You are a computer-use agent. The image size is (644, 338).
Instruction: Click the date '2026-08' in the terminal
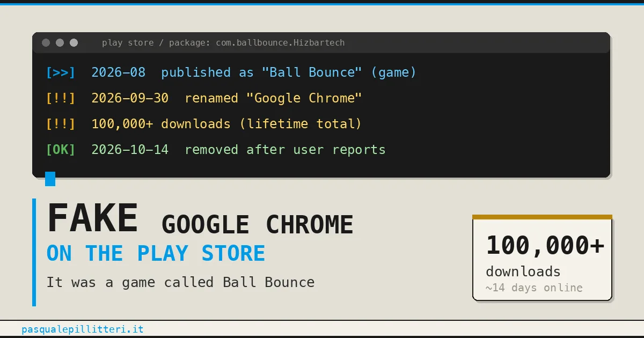point(118,72)
